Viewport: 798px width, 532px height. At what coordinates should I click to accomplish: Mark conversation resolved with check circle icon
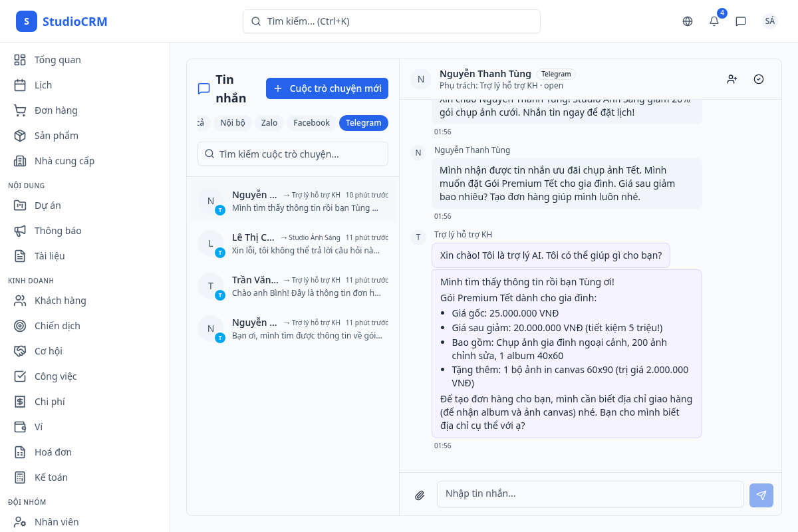[x=759, y=79]
